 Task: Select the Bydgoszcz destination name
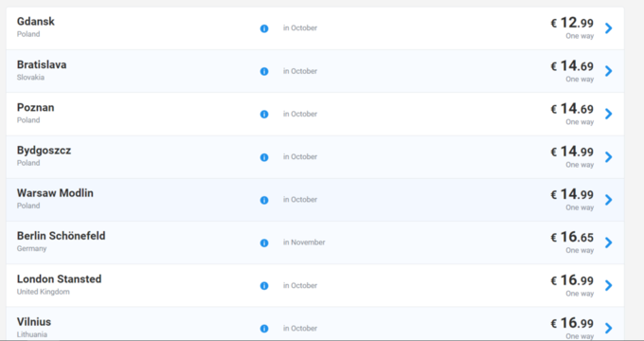click(44, 151)
